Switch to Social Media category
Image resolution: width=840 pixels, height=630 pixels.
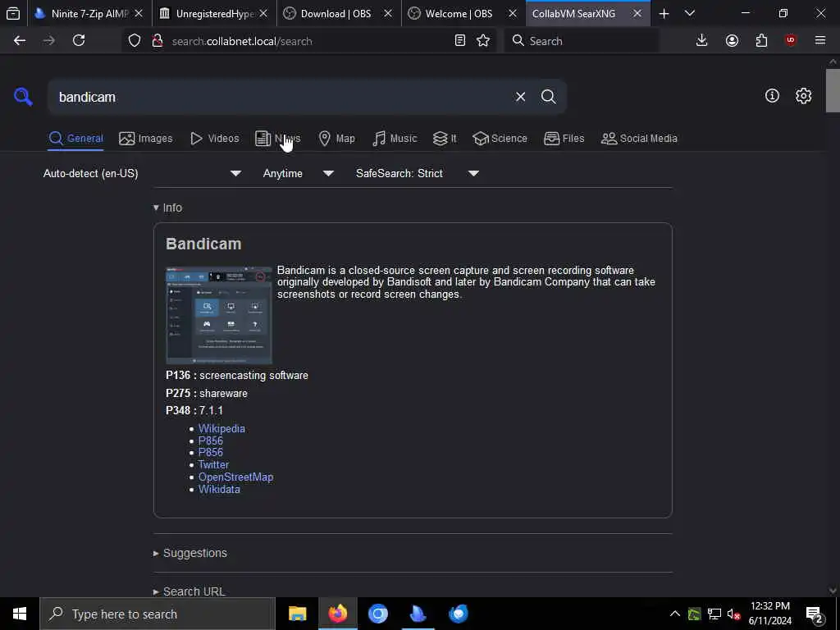point(639,139)
